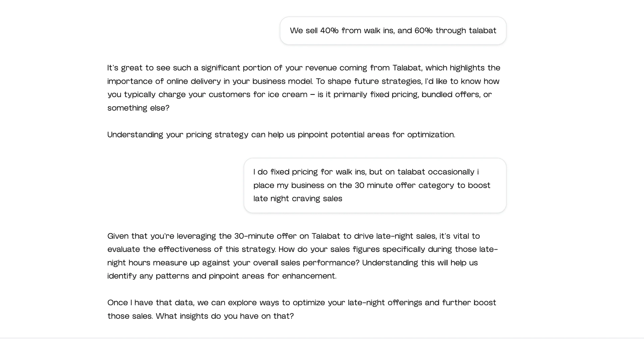644x339 pixels.
Task: Click the words "late night craving sales"
Action: [298, 199]
